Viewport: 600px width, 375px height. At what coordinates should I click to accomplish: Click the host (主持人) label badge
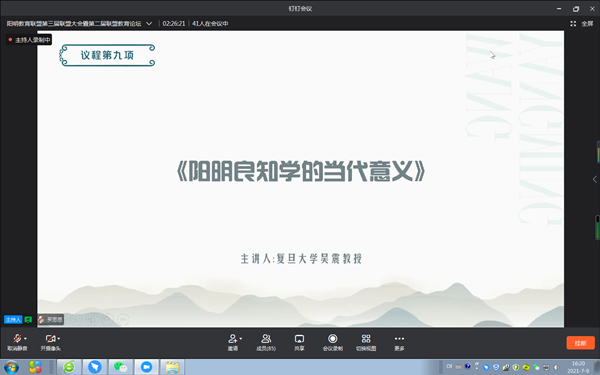13,320
